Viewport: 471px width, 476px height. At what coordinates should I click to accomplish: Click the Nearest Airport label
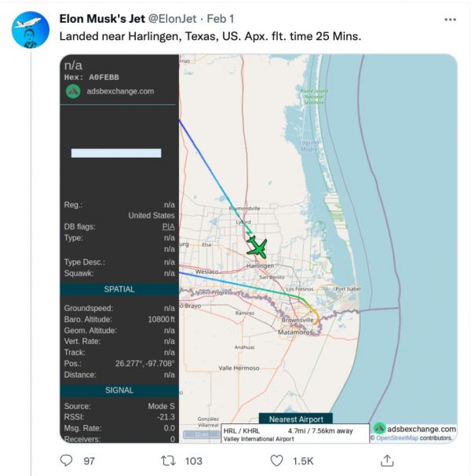pyautogui.click(x=296, y=419)
